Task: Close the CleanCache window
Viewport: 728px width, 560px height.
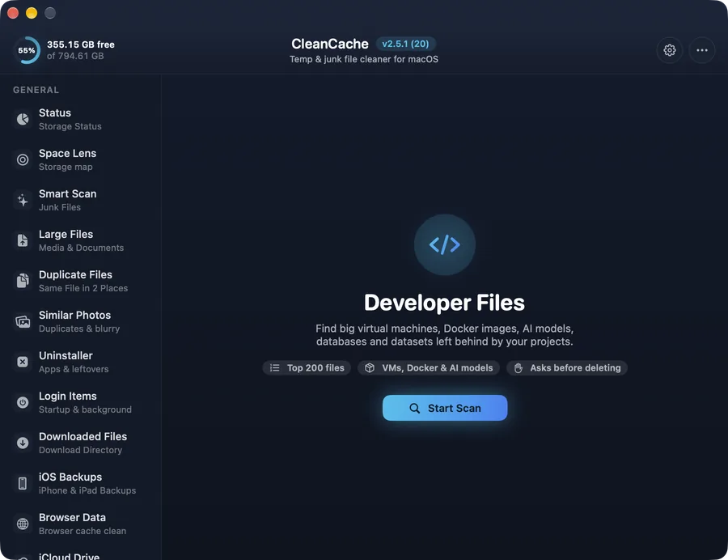Action: pyautogui.click(x=13, y=13)
